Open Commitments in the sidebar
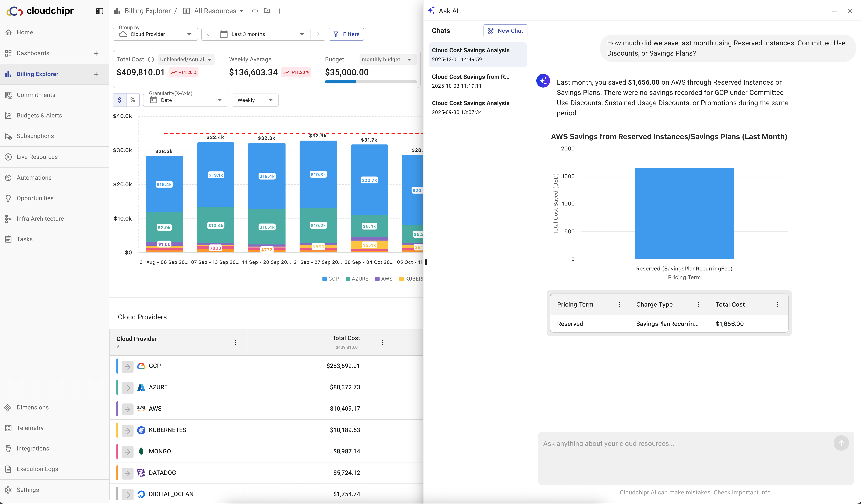The height and width of the screenshot is (504, 861). [36, 95]
